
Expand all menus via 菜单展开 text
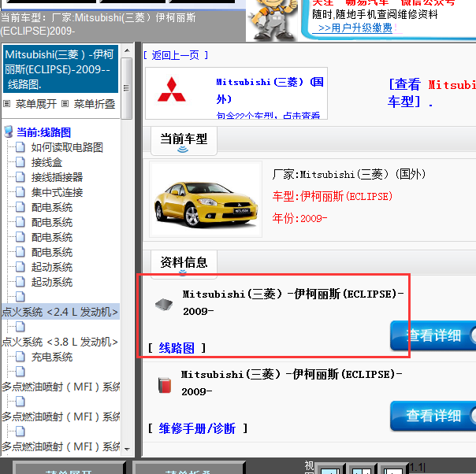[x=36, y=104]
